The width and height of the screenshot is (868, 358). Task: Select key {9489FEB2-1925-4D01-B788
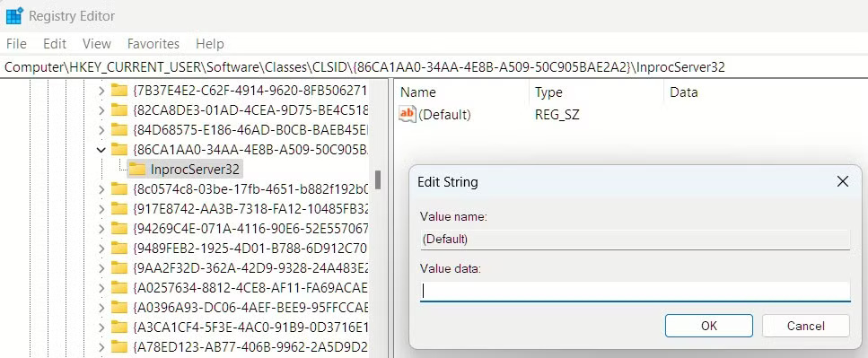click(x=250, y=248)
